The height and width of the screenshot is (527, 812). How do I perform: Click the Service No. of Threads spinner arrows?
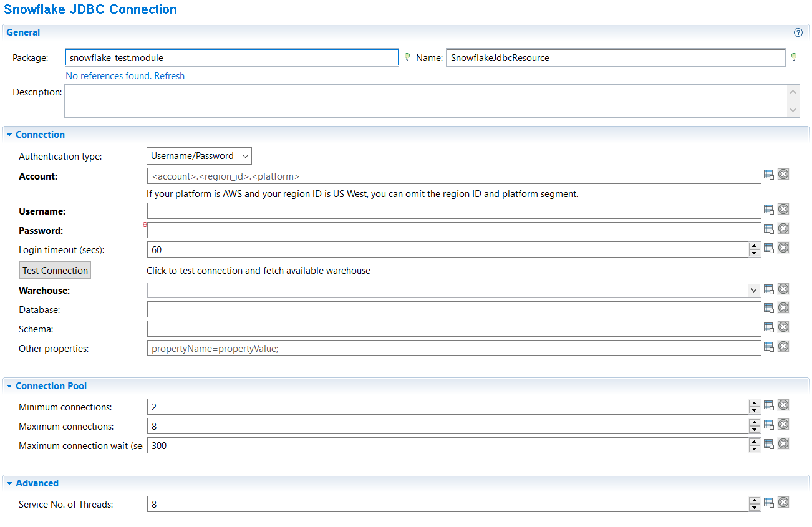pos(755,504)
